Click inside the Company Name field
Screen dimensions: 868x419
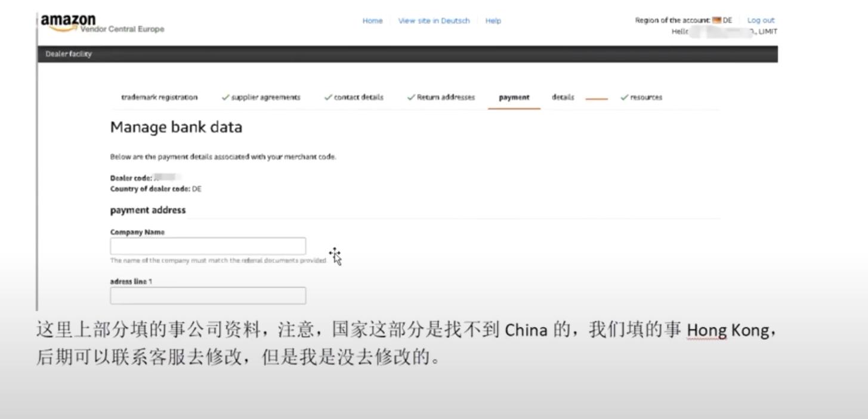(208, 245)
